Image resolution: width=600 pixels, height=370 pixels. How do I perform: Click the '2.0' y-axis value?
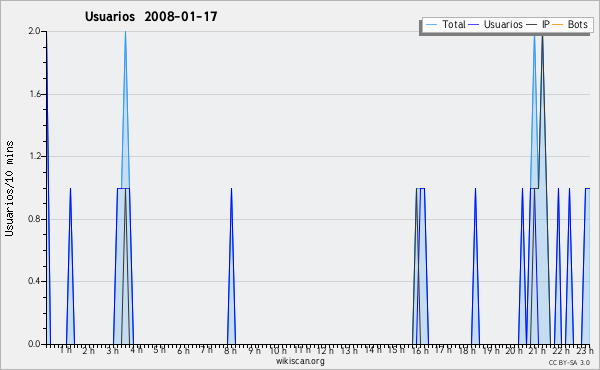pos(34,31)
